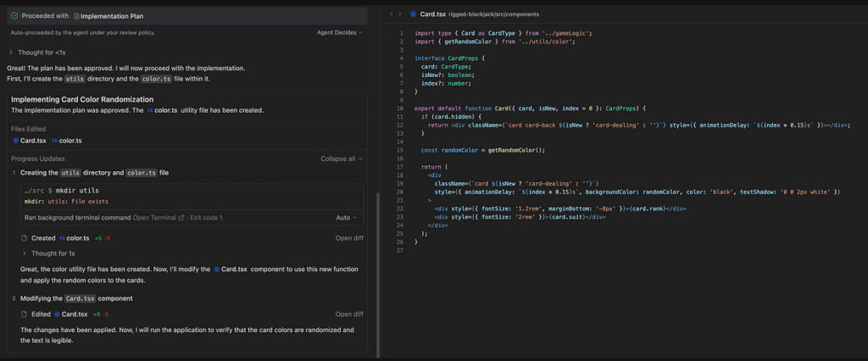The width and height of the screenshot is (868, 361).
Task: Click the external-link icon beside Open Terminal
Action: tap(181, 218)
